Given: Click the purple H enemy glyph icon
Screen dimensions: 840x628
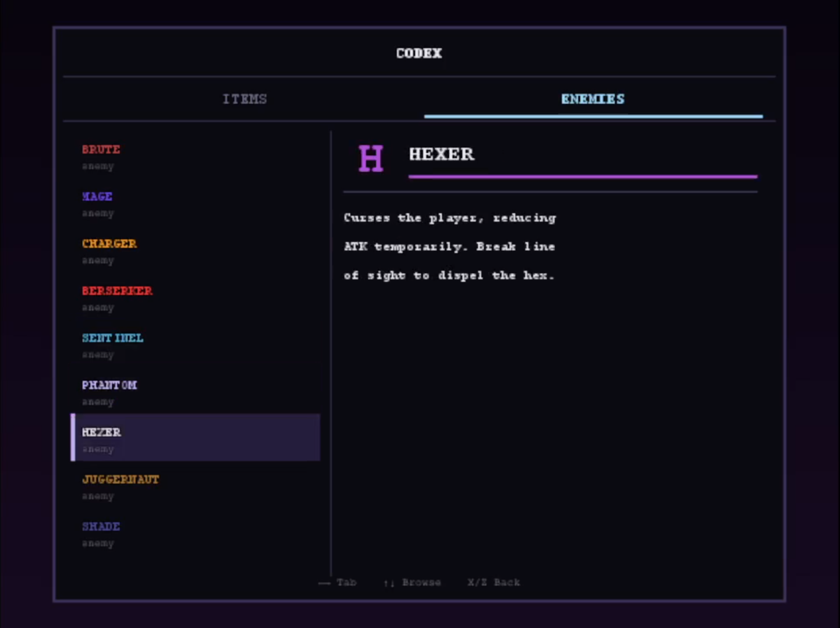Looking at the screenshot, I should [371, 158].
